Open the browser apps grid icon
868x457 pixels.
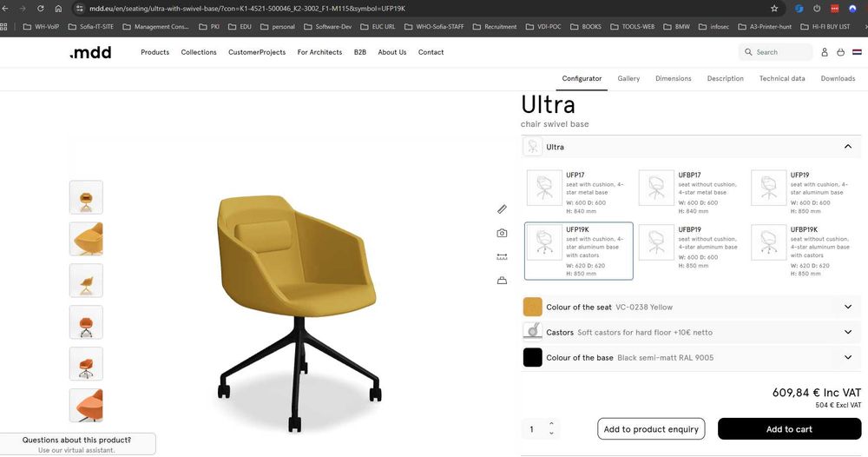[x=3, y=27]
